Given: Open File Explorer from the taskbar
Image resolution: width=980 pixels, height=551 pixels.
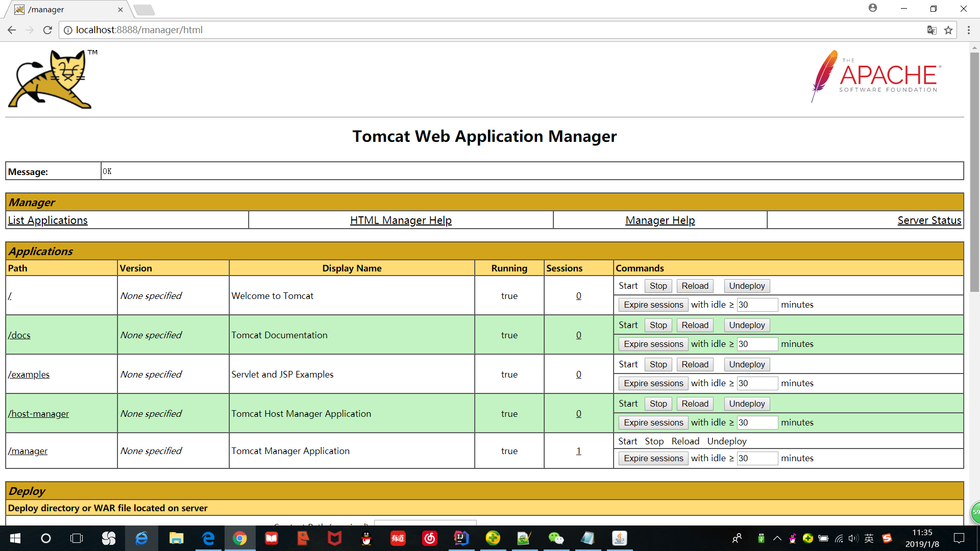Looking at the screenshot, I should pos(176,538).
